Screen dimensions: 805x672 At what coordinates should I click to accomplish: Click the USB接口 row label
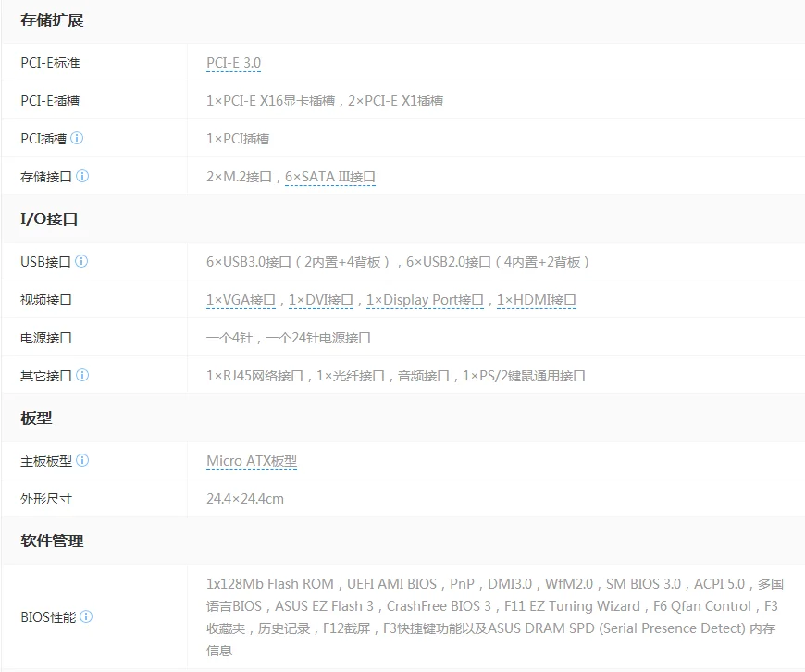pyautogui.click(x=45, y=262)
